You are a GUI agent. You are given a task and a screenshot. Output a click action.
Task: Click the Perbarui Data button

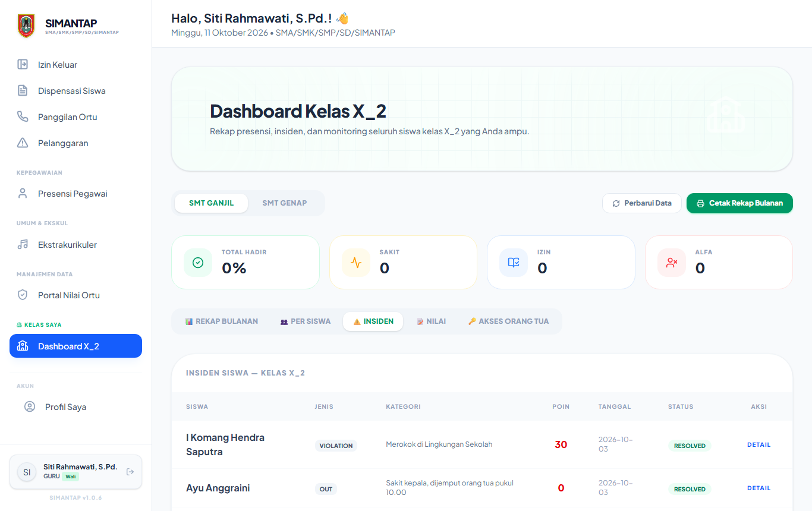[x=642, y=203]
